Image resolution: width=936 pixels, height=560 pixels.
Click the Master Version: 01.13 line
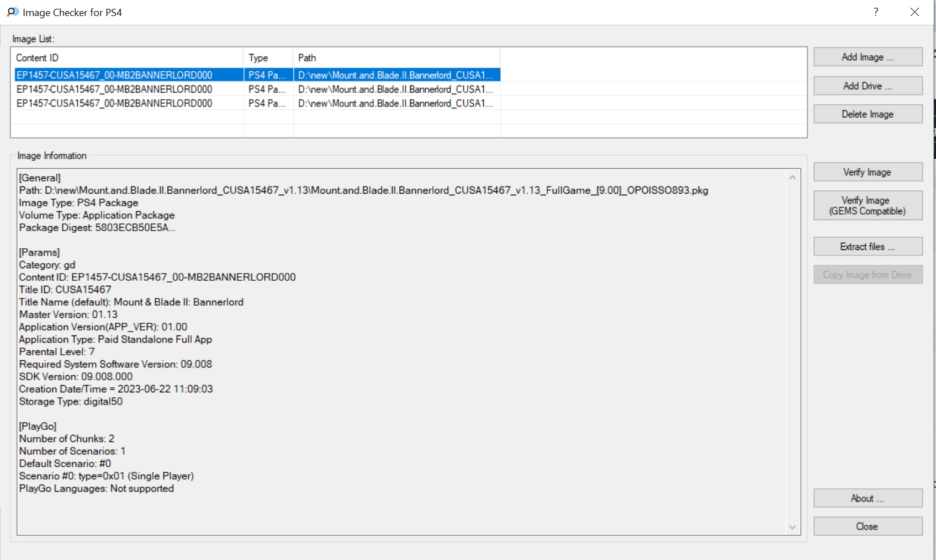pyautogui.click(x=68, y=314)
